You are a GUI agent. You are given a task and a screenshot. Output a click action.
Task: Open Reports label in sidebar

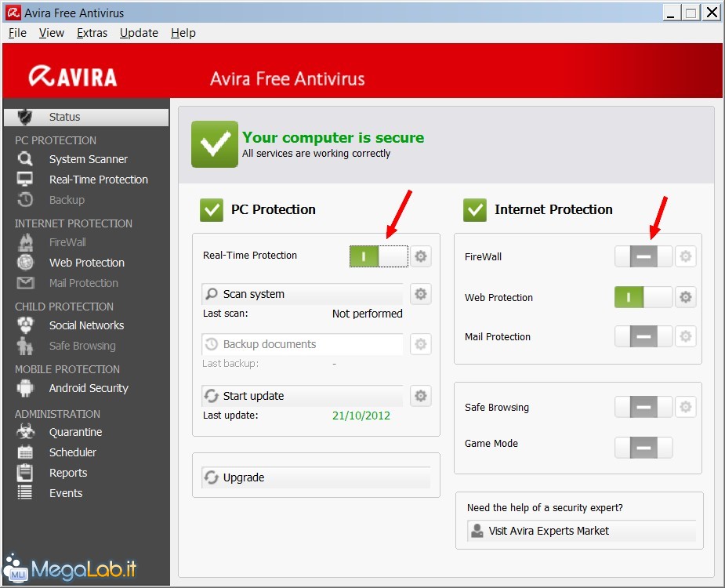pos(68,472)
